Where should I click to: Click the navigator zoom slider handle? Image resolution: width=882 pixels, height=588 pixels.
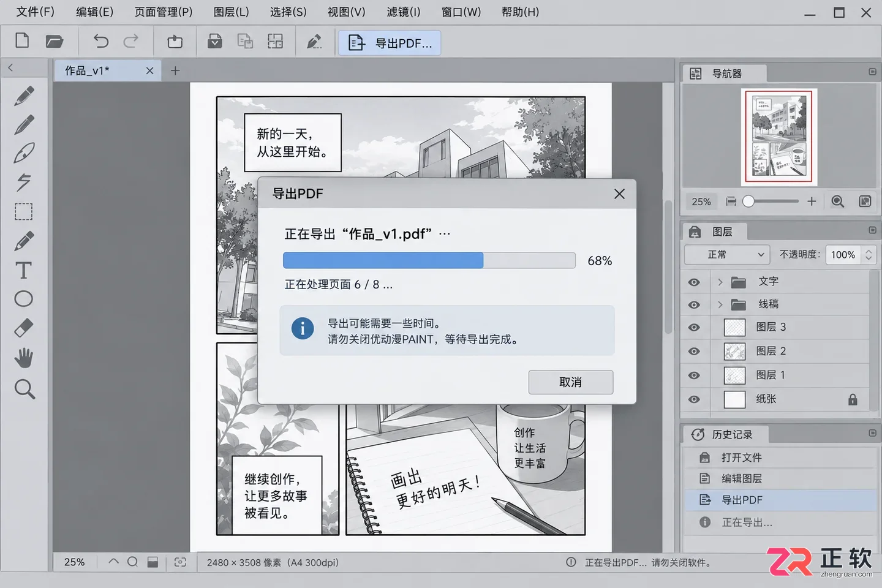pos(748,201)
